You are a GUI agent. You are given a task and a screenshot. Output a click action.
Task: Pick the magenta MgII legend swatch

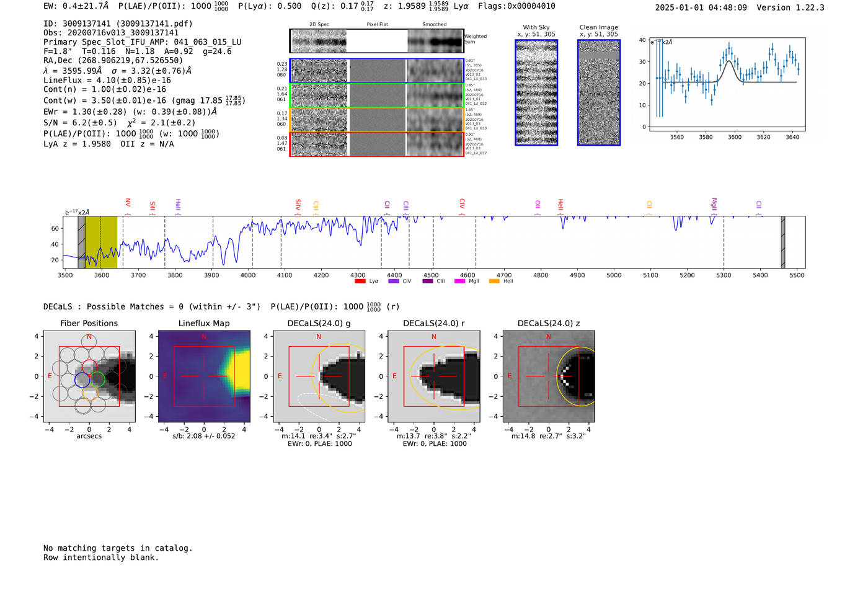coord(459,281)
